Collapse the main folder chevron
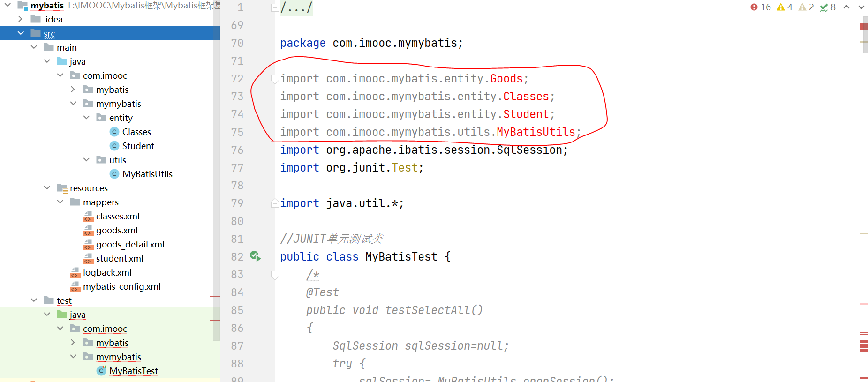Viewport: 868px width, 382px height. pyautogui.click(x=34, y=47)
